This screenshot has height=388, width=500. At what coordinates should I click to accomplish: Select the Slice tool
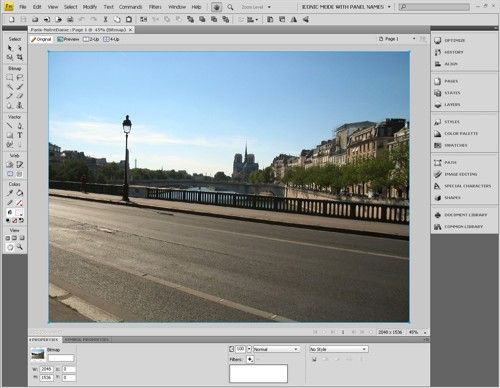pyautogui.click(x=20, y=165)
